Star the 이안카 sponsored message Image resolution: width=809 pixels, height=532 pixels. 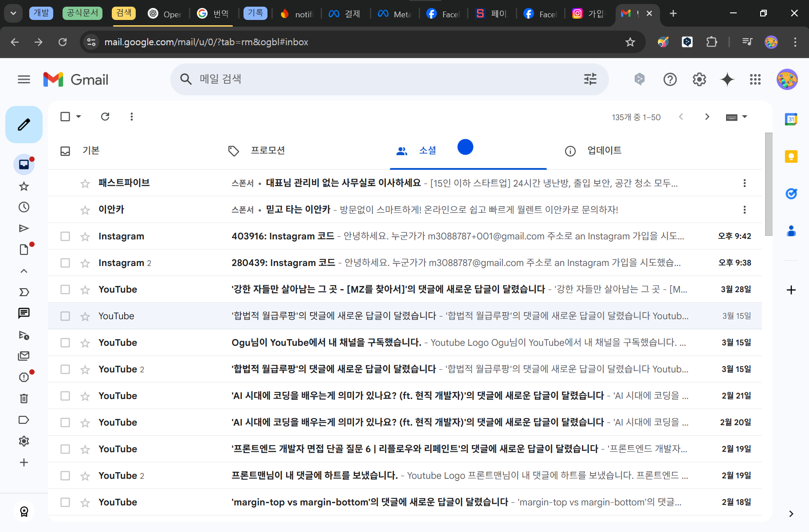85,210
